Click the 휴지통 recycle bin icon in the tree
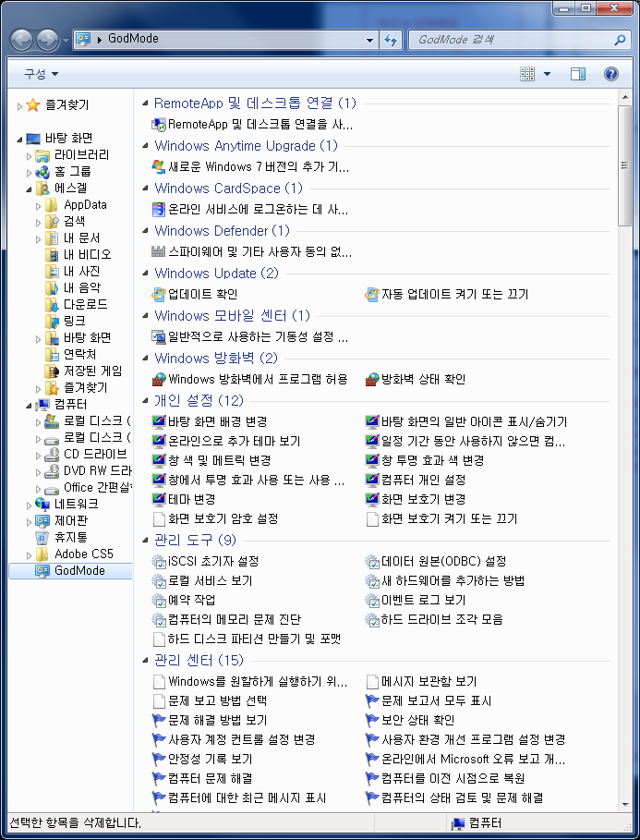 (42, 537)
